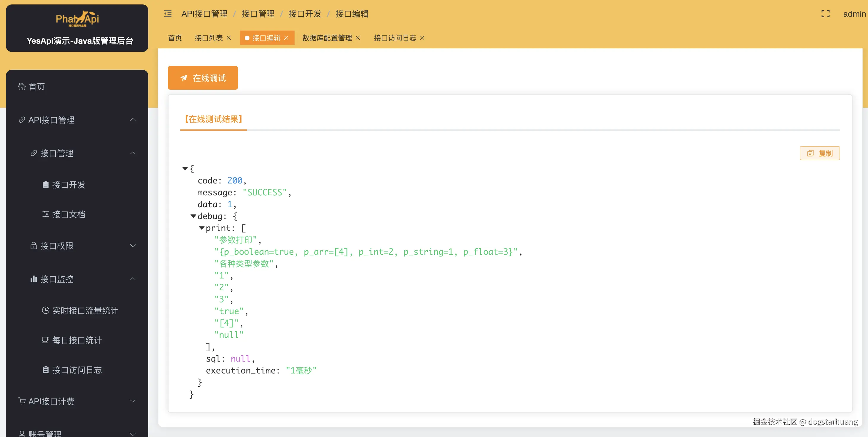Collapse the root JSON object triangle
Image resolution: width=868 pixels, height=437 pixels.
tap(185, 168)
